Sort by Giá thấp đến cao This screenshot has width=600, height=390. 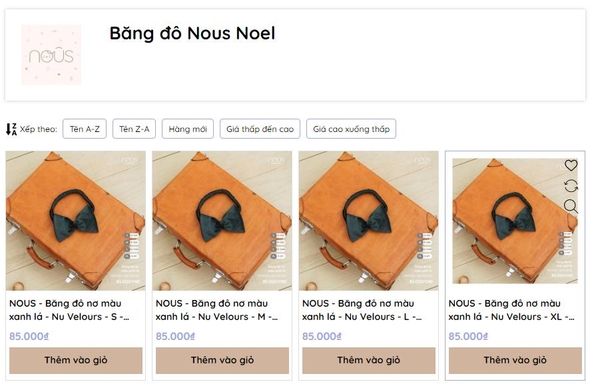[260, 129]
